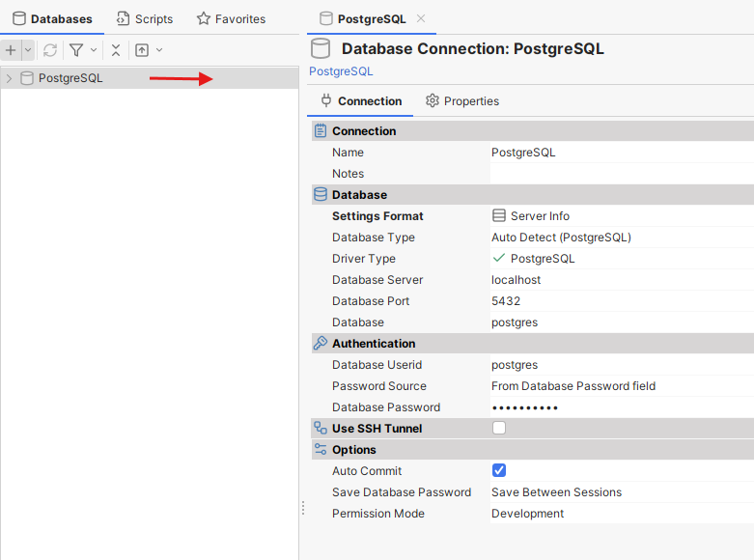
Task: Expand the PostgreSQL tree node chevron
Action: tap(9, 78)
